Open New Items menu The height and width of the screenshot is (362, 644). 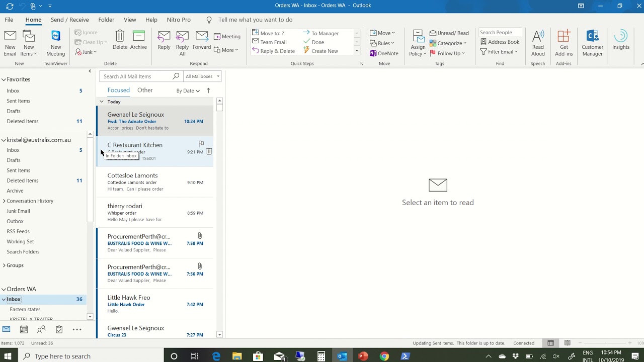coord(29,43)
